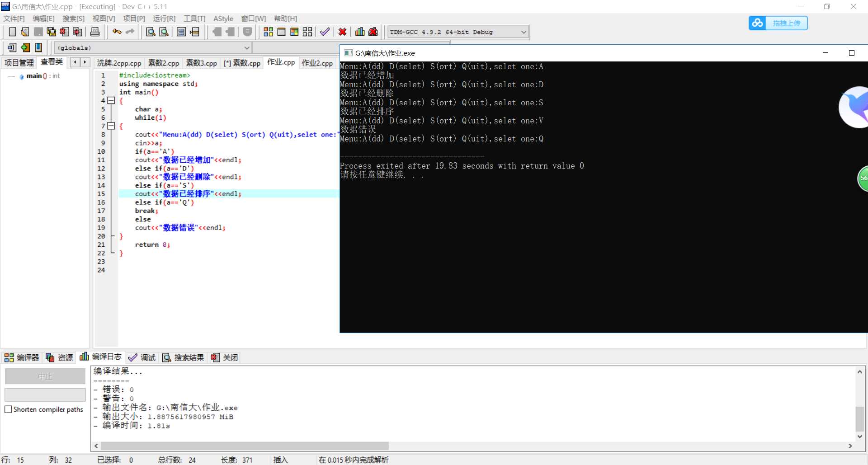This screenshot has height=465, width=868.
Task: Switch to the [*] 素数.cpp editor tab
Action: 242,63
